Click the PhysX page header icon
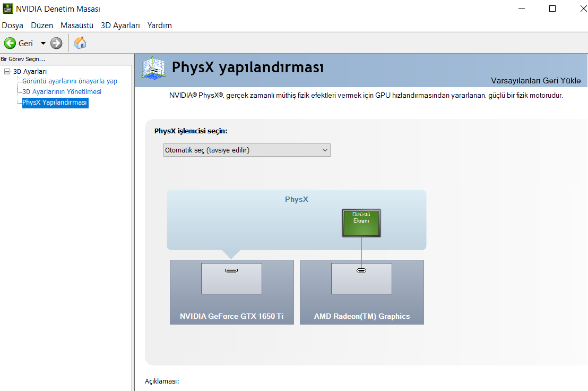 pyautogui.click(x=153, y=68)
